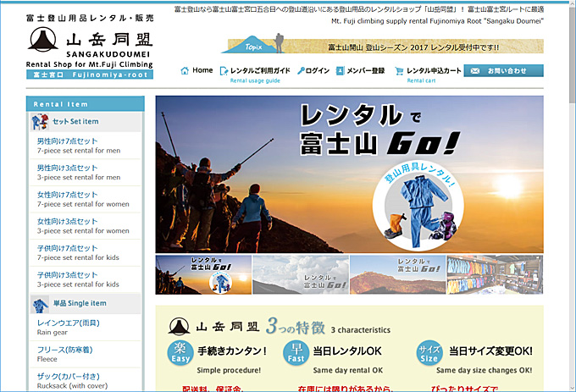Click the 'Rental cart' caption text
The height and width of the screenshot is (392, 576).
pos(421,80)
